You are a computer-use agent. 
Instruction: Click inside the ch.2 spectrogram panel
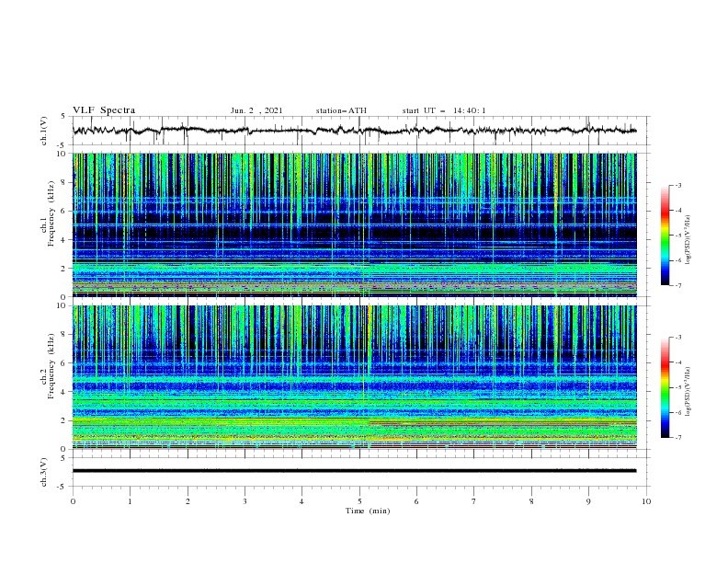click(354, 377)
